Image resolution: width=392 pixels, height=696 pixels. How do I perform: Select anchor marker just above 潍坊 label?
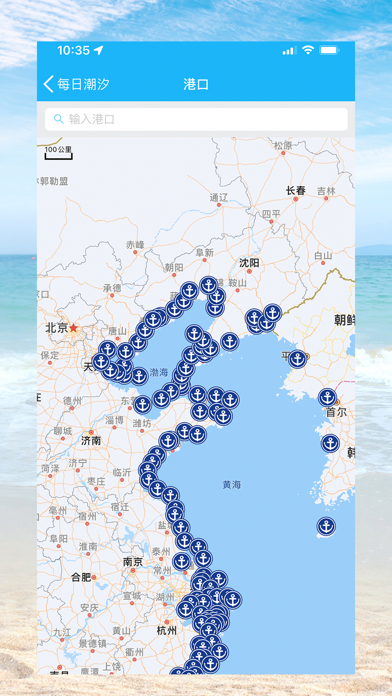143,405
